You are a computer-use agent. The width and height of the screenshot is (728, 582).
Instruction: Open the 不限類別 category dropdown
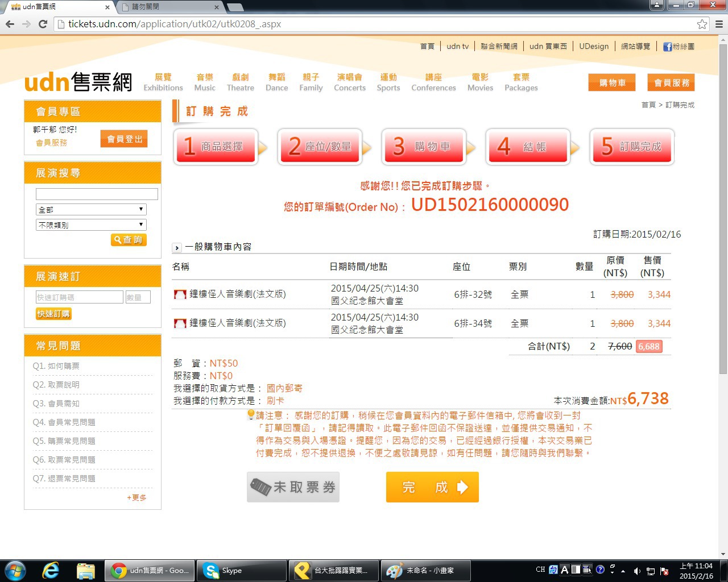point(91,225)
